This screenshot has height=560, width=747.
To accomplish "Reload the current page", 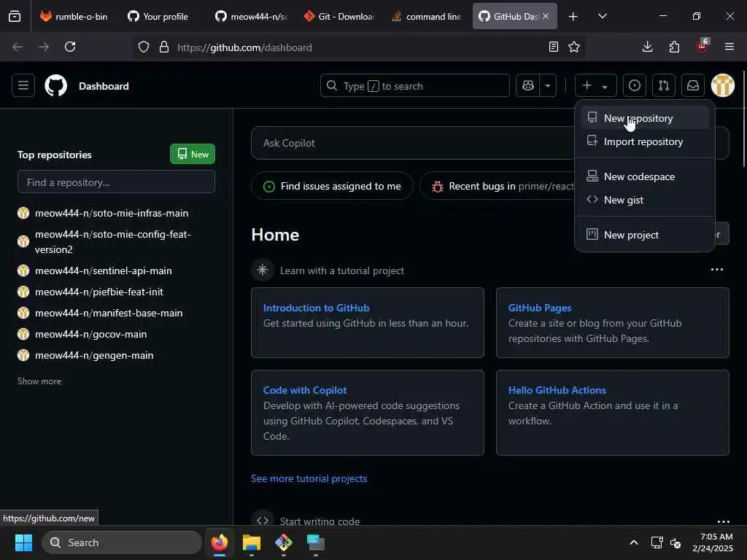I will [70, 47].
